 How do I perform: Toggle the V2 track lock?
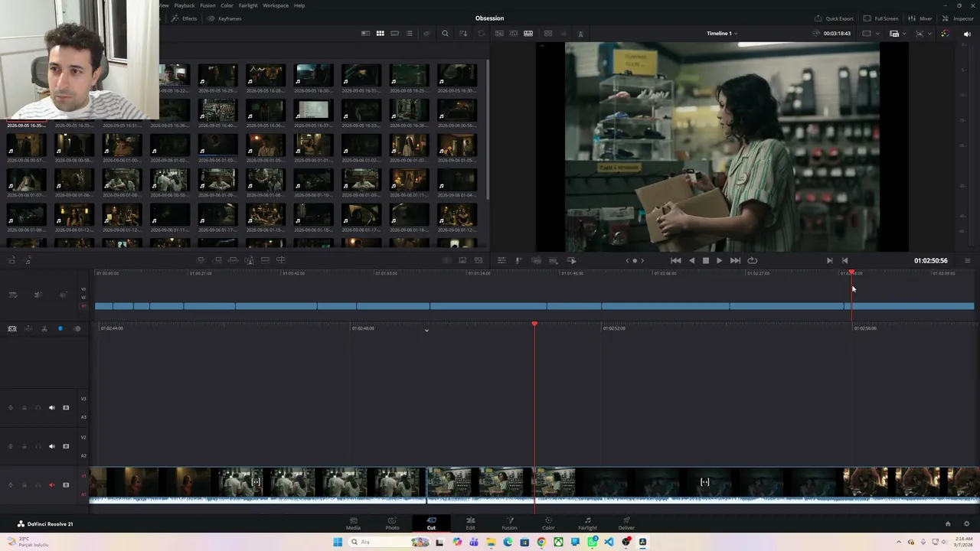point(24,446)
